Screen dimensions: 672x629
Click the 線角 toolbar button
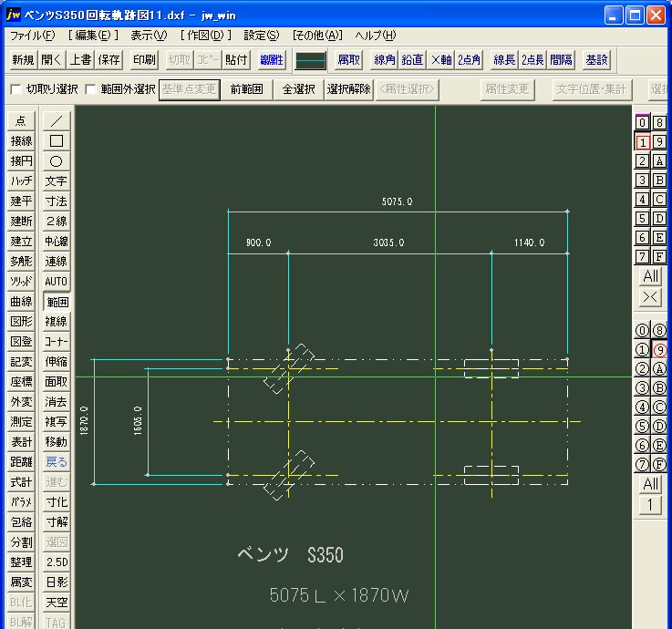(x=385, y=60)
